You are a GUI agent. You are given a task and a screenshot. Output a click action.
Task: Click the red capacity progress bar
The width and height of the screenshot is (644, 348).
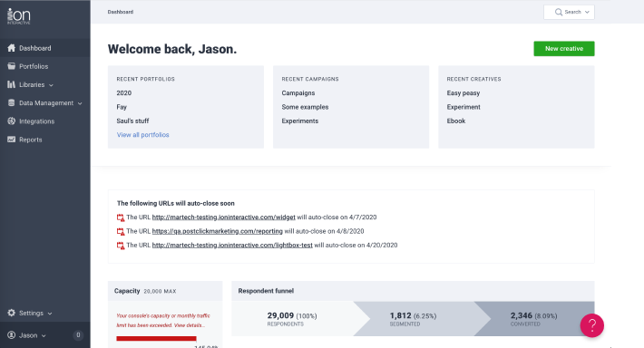pyautogui.click(x=156, y=339)
